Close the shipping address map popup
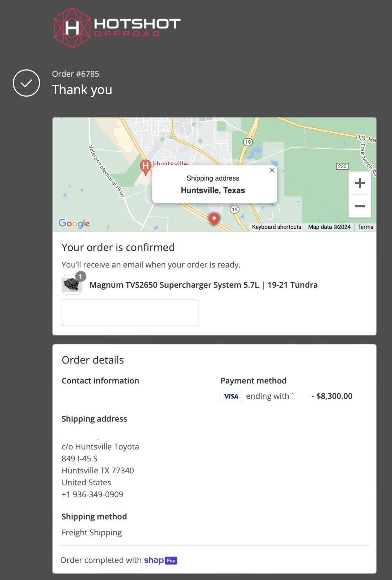 pyautogui.click(x=272, y=170)
